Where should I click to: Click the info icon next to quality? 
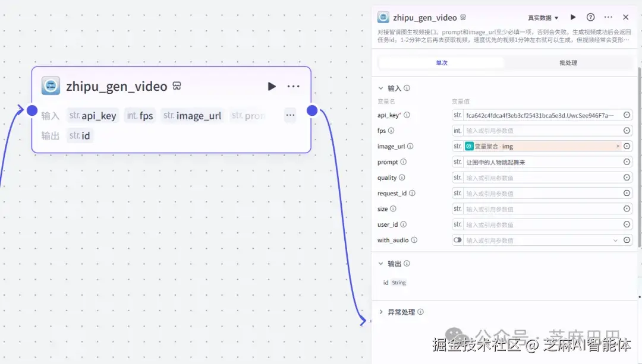click(402, 178)
